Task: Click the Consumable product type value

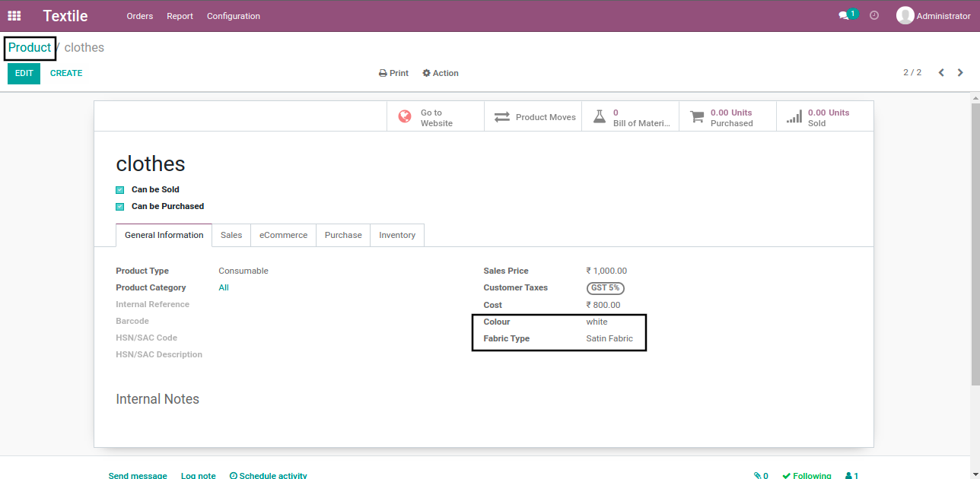Action: point(243,271)
